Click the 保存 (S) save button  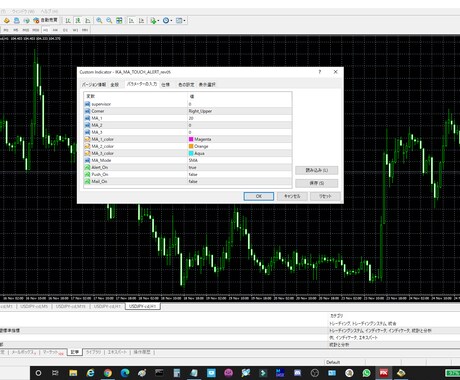click(317, 183)
